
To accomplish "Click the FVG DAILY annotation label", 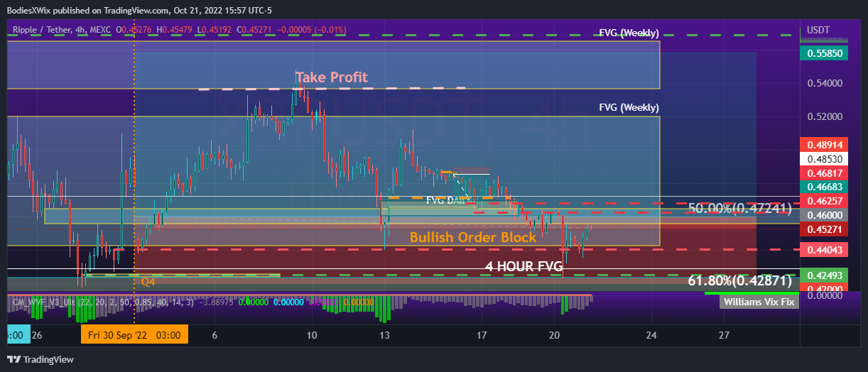I will [x=450, y=200].
